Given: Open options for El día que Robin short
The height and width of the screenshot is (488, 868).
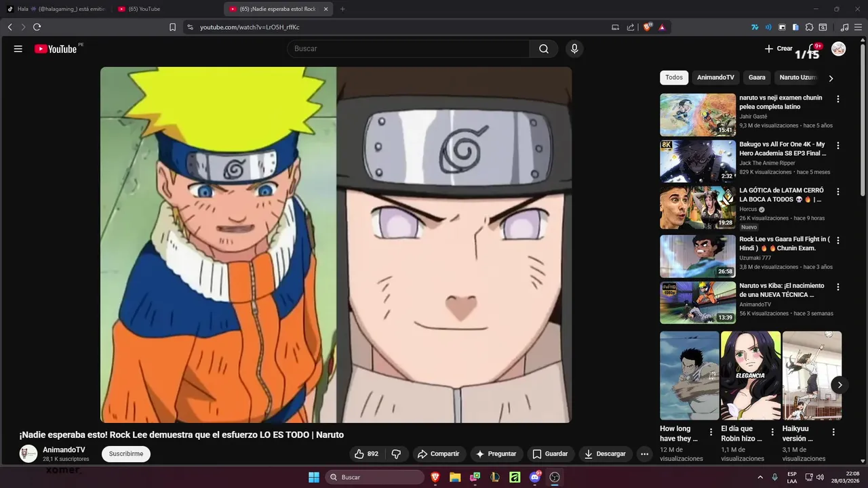Looking at the screenshot, I should (x=772, y=432).
